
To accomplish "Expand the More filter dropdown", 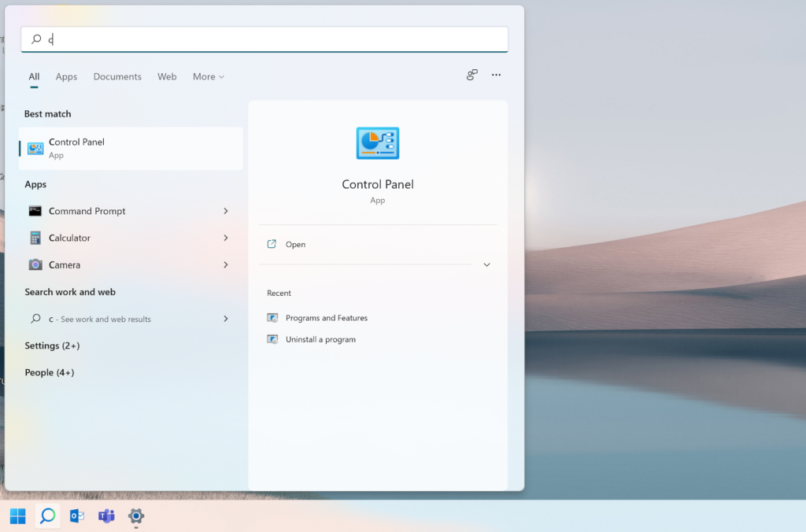I will click(209, 76).
